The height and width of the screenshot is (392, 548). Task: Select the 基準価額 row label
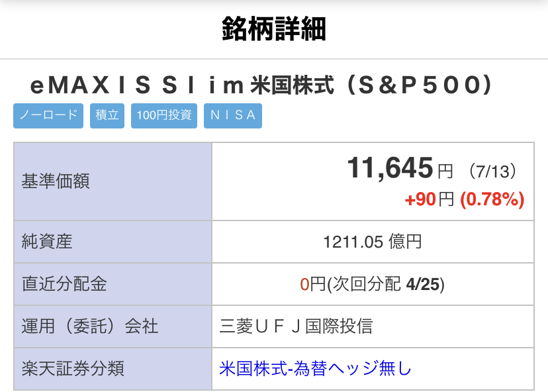pyautogui.click(x=56, y=181)
